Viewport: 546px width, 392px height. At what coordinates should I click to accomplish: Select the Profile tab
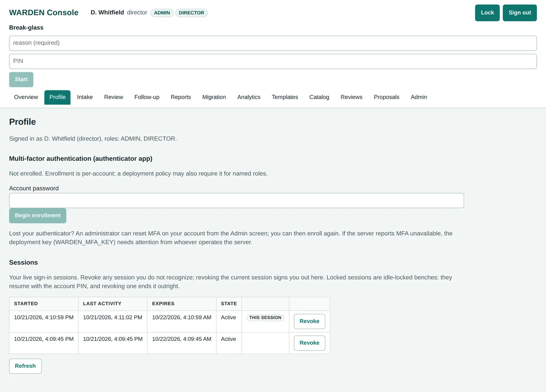(x=57, y=97)
